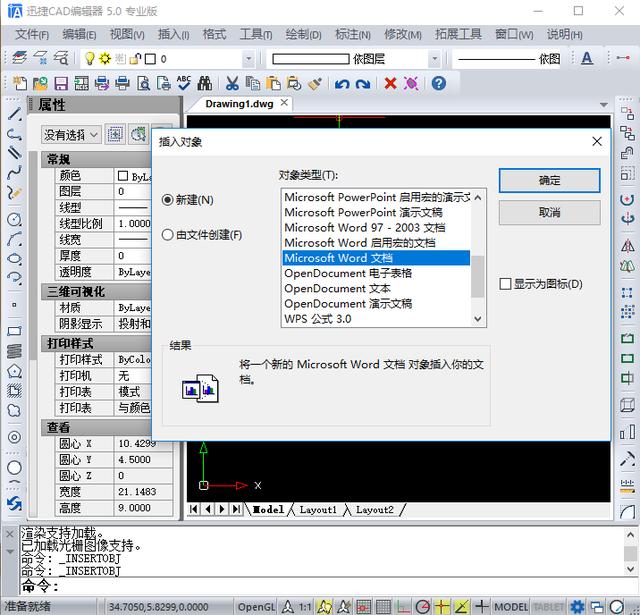The image size is (640, 615).
Task: Enable the 显示为图标(D) checkbox
Action: pos(505,284)
